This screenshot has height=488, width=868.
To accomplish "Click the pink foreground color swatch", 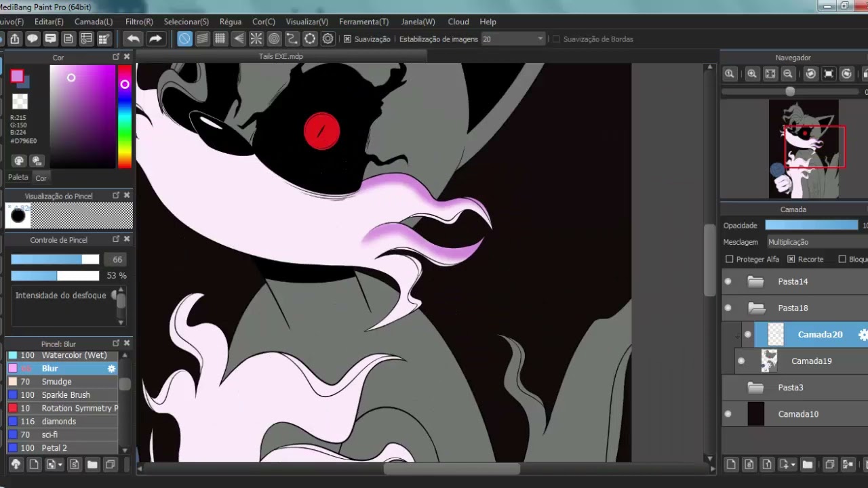I will pyautogui.click(x=16, y=76).
